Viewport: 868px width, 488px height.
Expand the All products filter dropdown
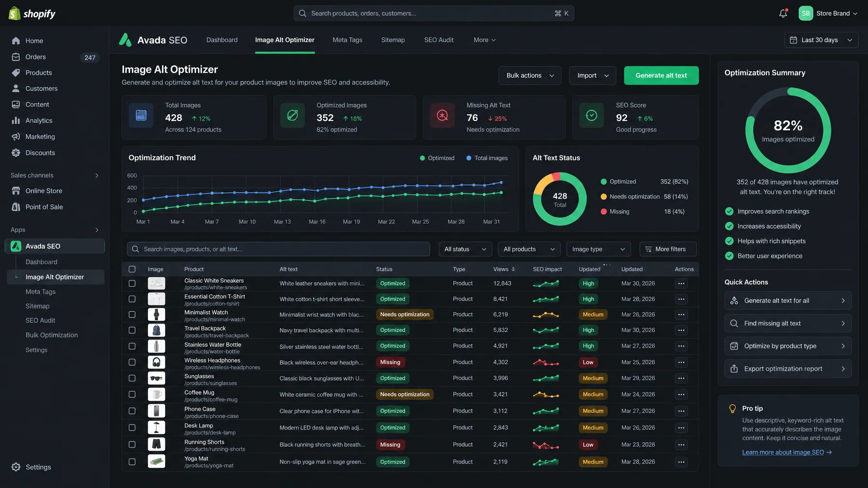click(x=529, y=249)
